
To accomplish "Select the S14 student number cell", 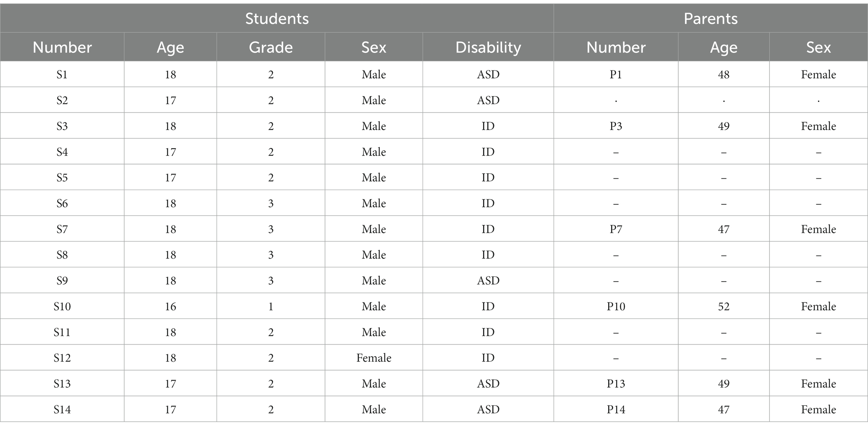I will tap(62, 410).
